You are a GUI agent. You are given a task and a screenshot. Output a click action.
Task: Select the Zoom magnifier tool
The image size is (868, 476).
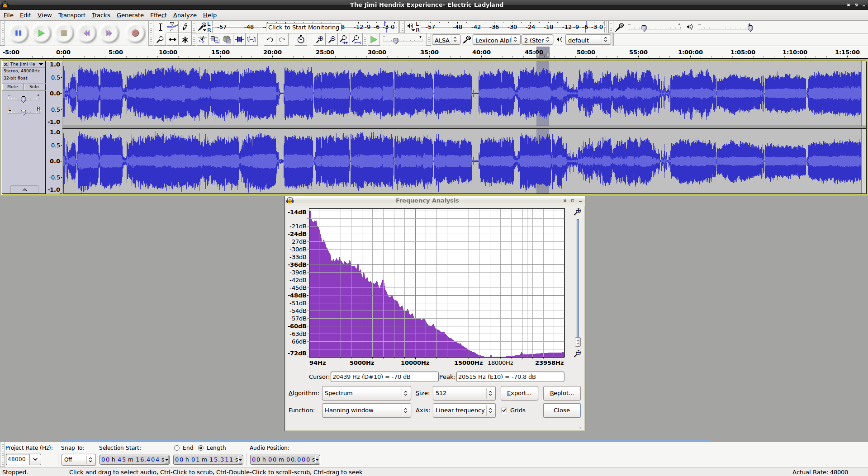coord(160,40)
